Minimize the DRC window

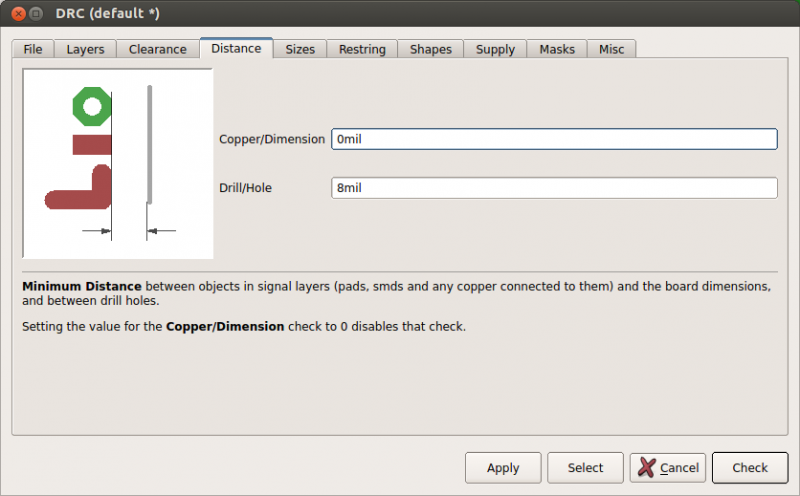(35, 13)
